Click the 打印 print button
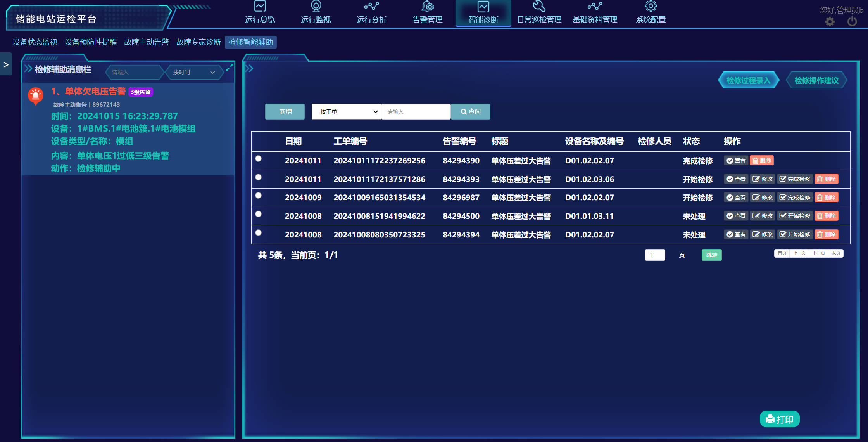 (779, 419)
